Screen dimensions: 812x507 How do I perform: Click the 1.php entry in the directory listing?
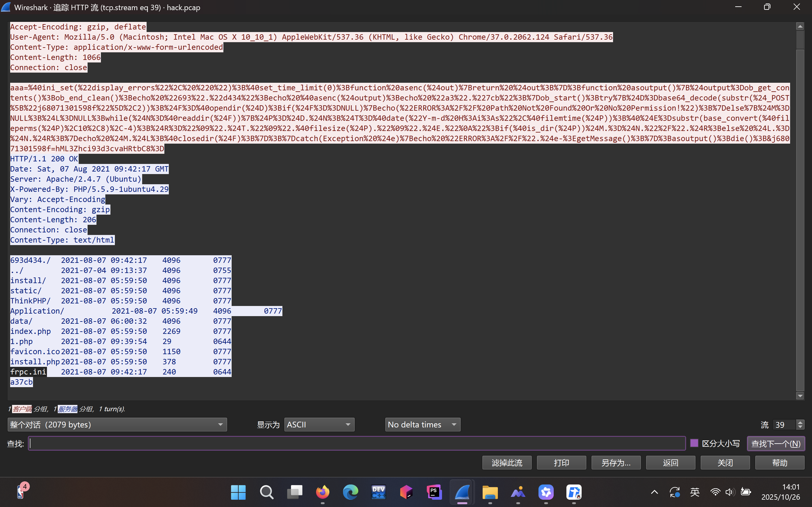pos(22,341)
